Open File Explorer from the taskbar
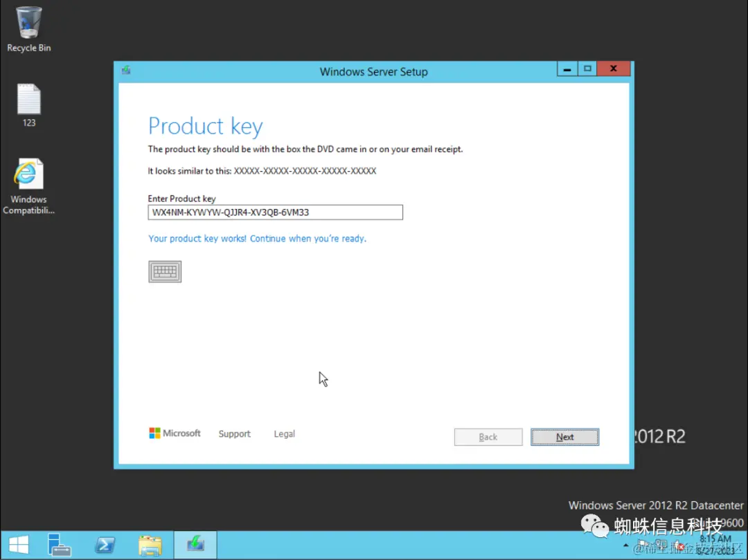748x560 pixels. tap(150, 545)
